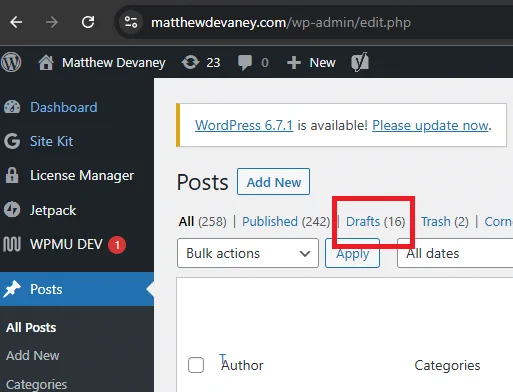The height and width of the screenshot is (392, 513).
Task: Click the Dashboard gauge icon
Action: point(12,107)
